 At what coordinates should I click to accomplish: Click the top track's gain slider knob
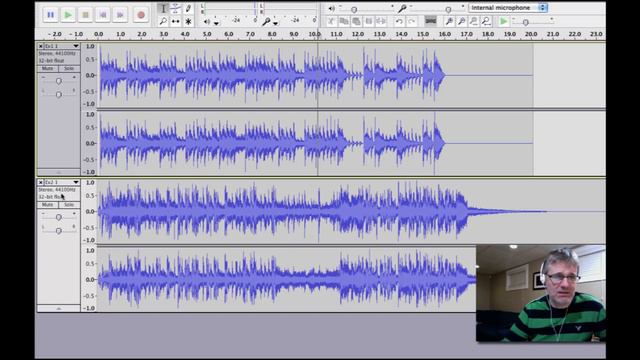pos(59,81)
